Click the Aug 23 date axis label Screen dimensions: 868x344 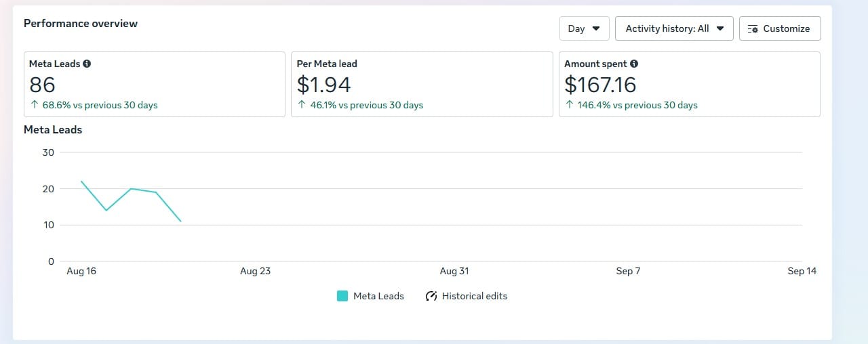click(255, 271)
